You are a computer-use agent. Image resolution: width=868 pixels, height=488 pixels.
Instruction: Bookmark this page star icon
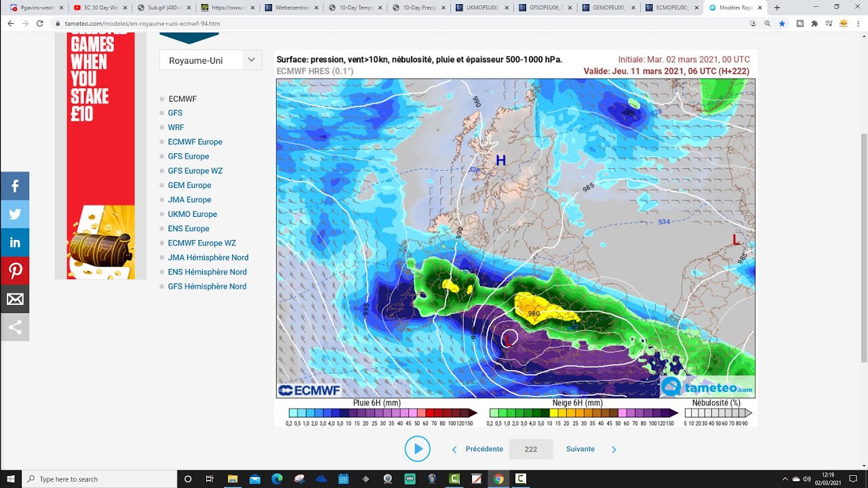point(782,23)
